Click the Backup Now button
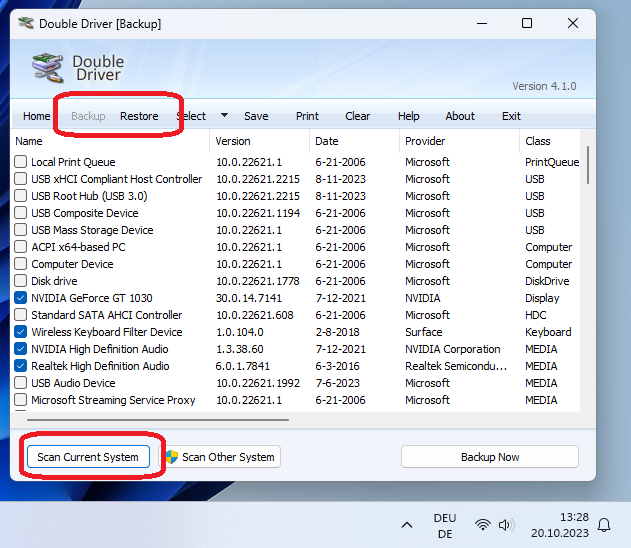The width and height of the screenshot is (631, 548). [x=490, y=457]
